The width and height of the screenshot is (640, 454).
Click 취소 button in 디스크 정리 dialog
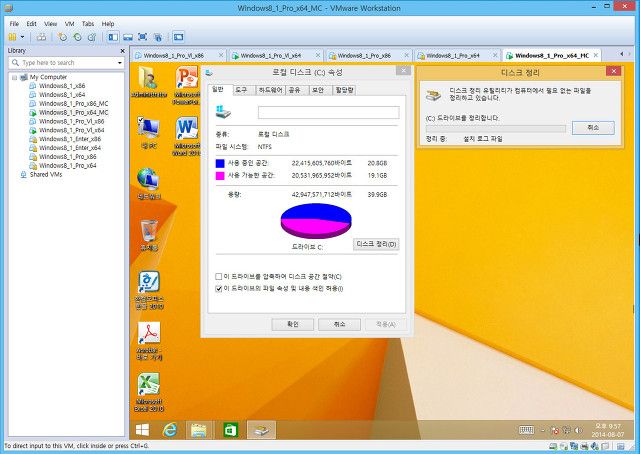[x=593, y=128]
